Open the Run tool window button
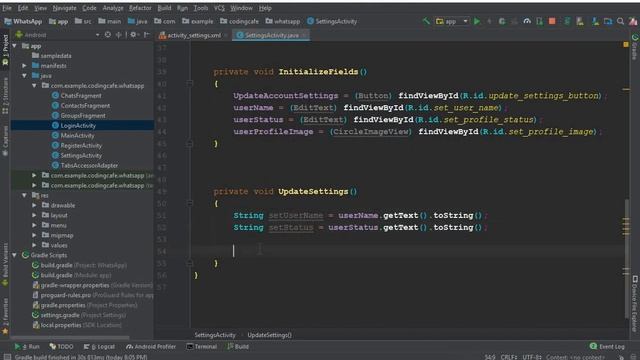The height and width of the screenshot is (360, 640). tap(27, 347)
